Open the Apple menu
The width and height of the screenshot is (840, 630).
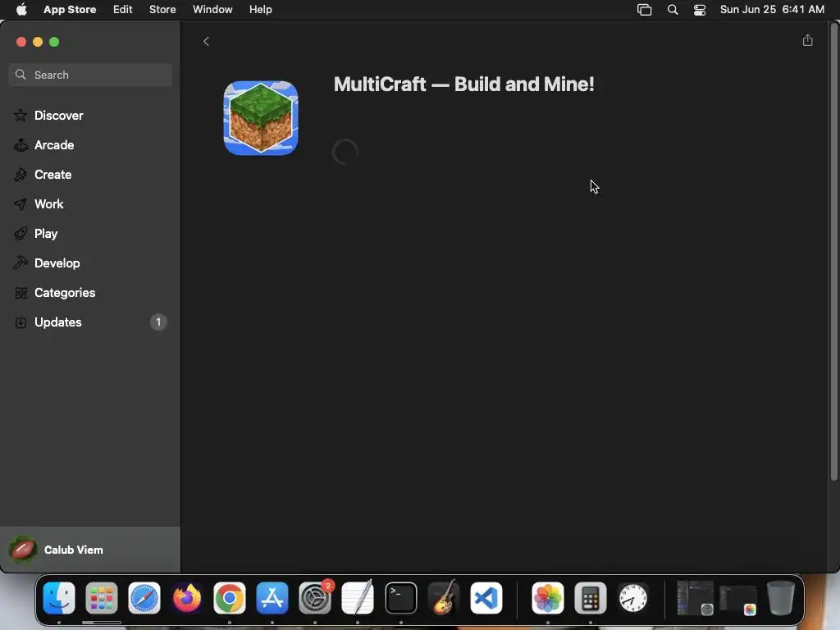[21, 9]
